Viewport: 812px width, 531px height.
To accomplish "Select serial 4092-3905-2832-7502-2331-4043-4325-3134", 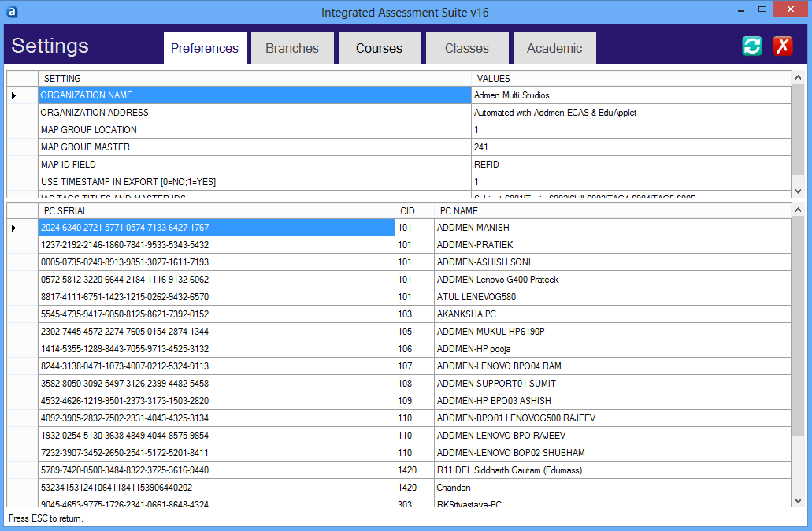I will point(217,418).
